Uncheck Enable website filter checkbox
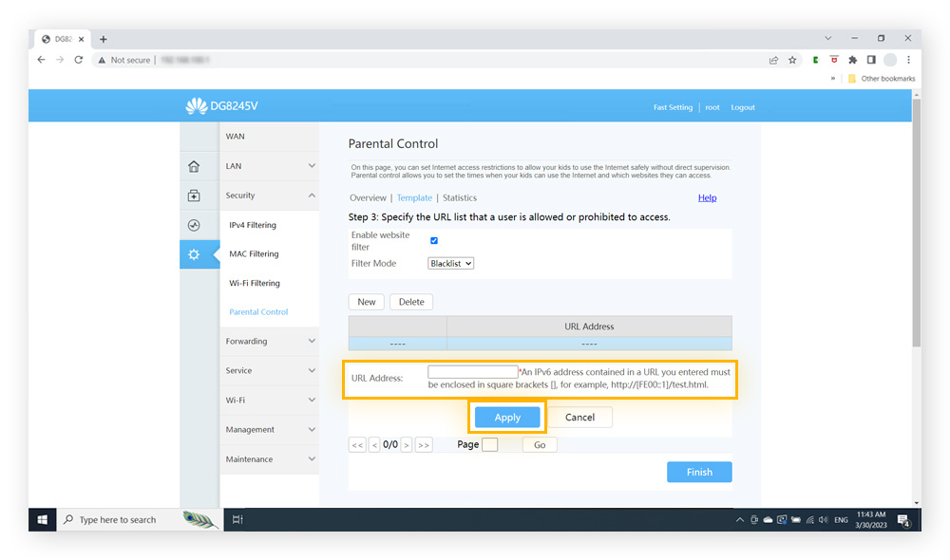The width and height of the screenshot is (950, 560). click(434, 241)
